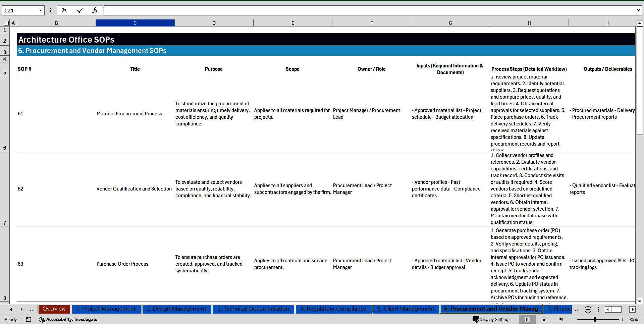This screenshot has width=644, height=324.
Task: Click the zoom in plus button
Action: (x=623, y=319)
